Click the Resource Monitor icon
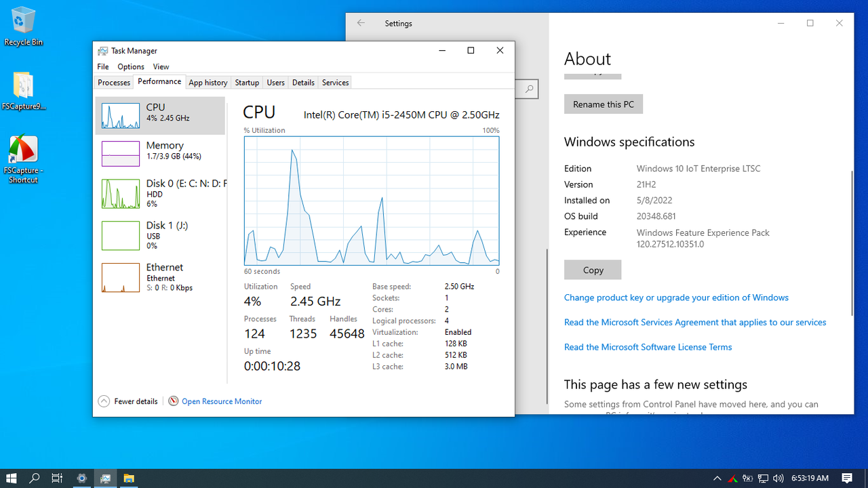Image resolution: width=868 pixels, height=488 pixels. (174, 401)
